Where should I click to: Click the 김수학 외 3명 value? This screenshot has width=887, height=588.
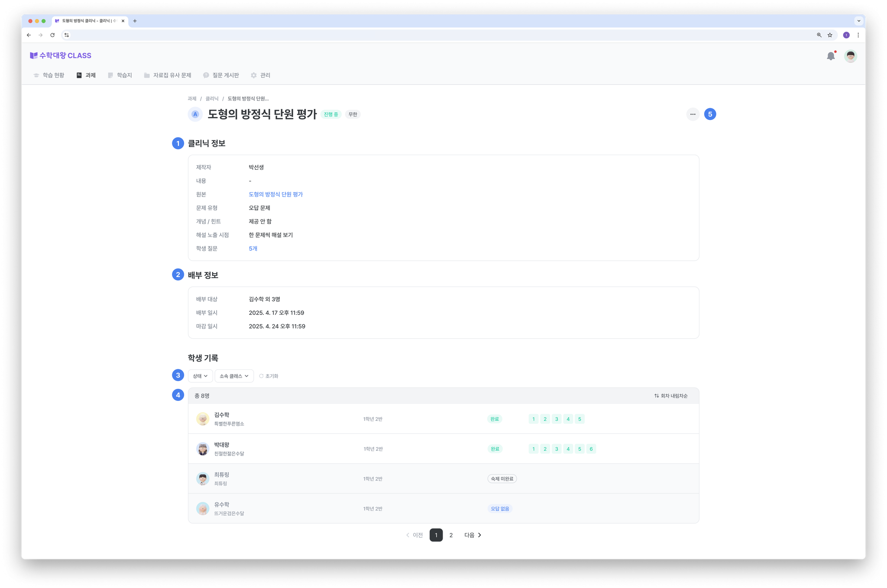point(264,299)
